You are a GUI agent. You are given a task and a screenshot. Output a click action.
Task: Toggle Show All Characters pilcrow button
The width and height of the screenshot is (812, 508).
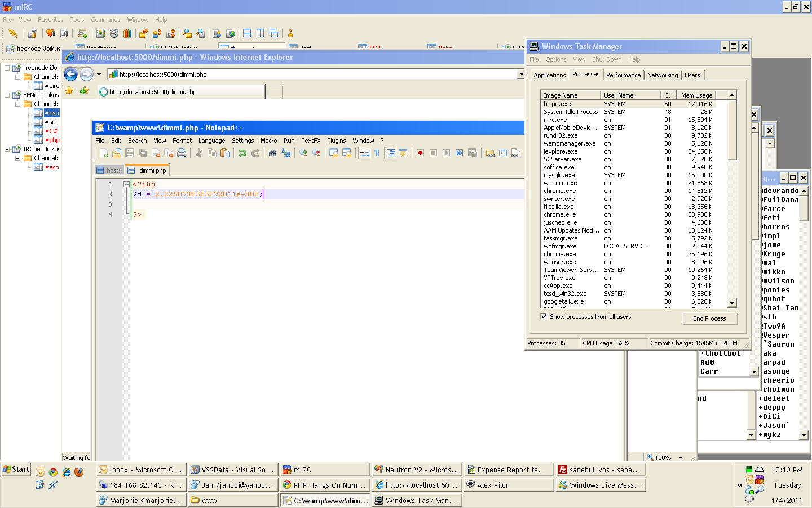click(x=377, y=153)
